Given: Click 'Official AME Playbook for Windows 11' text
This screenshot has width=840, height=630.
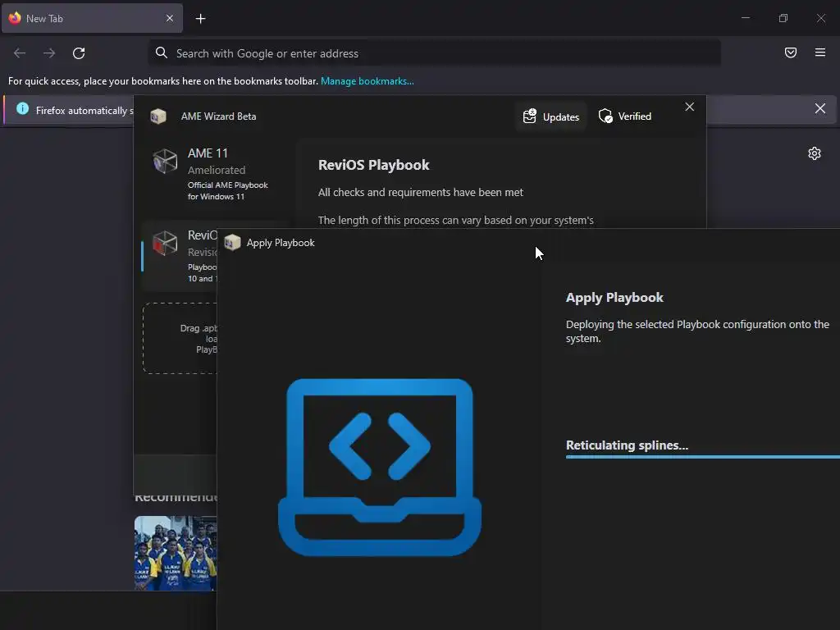Looking at the screenshot, I should click(x=228, y=190).
